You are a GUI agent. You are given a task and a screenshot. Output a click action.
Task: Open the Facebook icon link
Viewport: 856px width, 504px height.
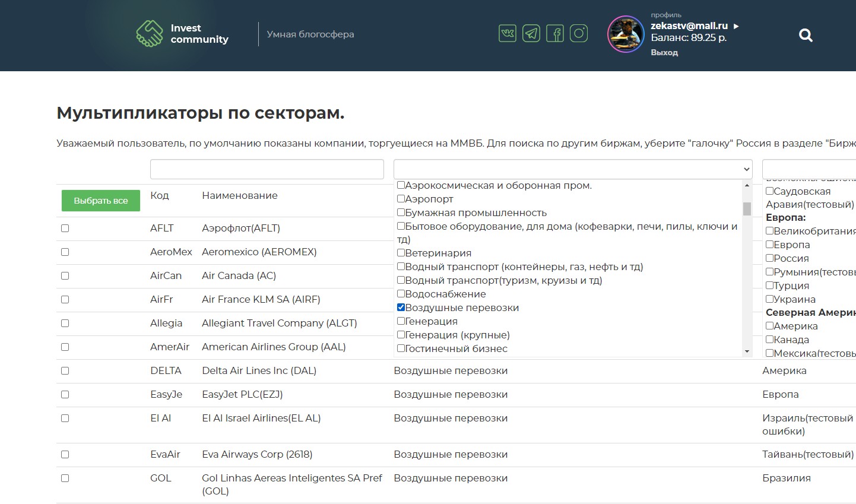(x=555, y=33)
